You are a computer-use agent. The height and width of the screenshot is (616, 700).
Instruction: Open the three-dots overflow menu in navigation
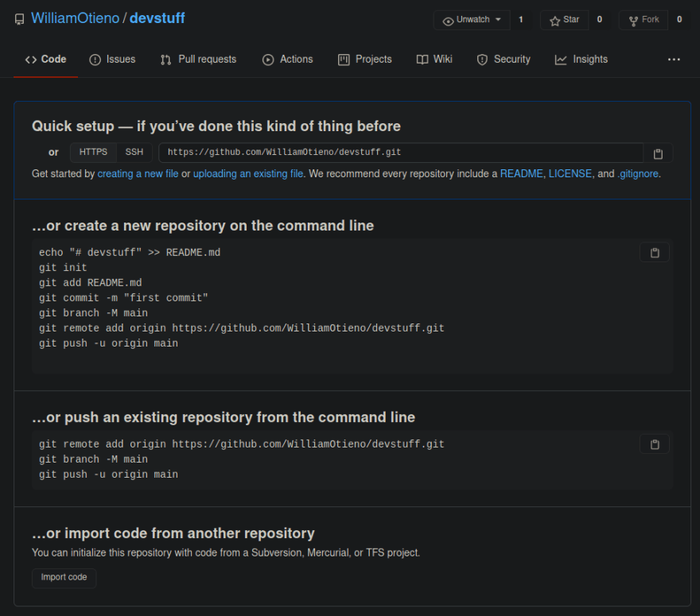pos(674,60)
